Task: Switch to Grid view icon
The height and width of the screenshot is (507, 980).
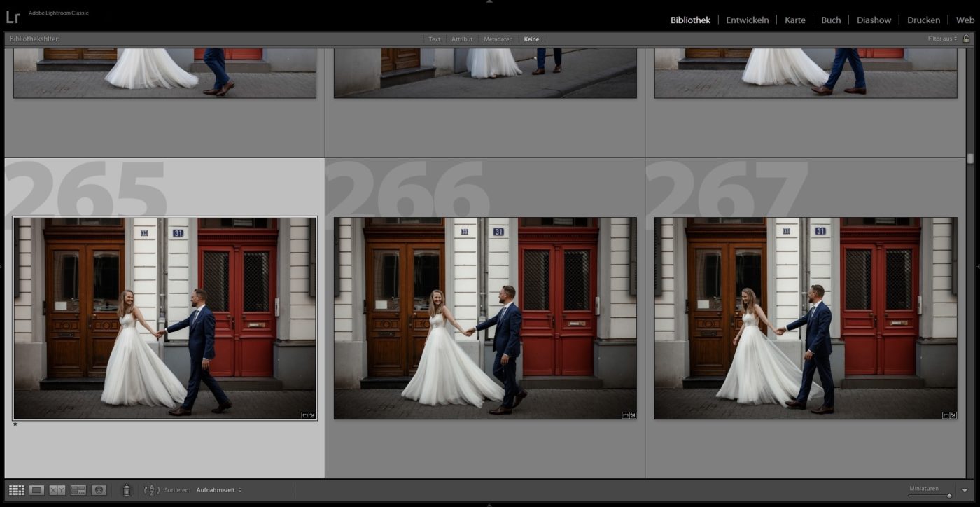Action: (16, 490)
